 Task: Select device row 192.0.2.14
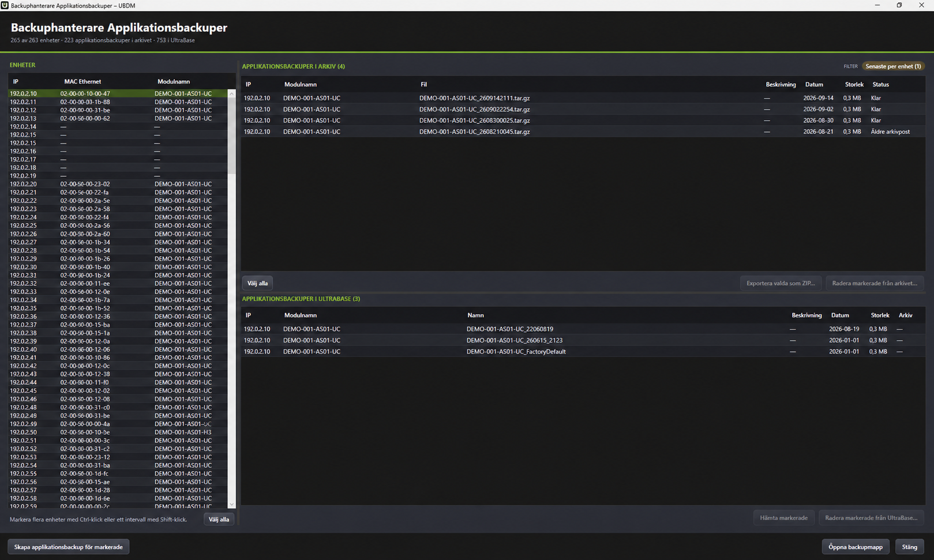[x=118, y=126]
